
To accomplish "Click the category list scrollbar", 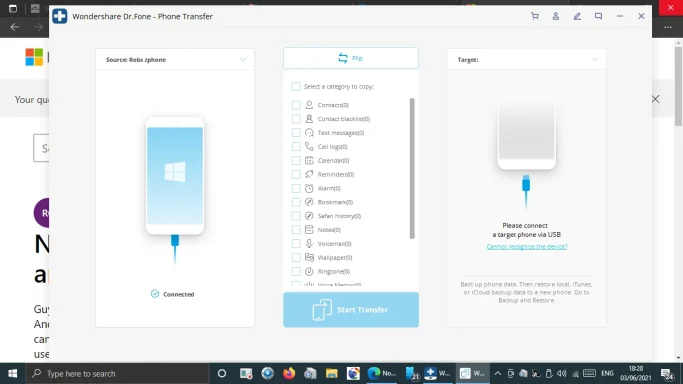I will 412,168.
